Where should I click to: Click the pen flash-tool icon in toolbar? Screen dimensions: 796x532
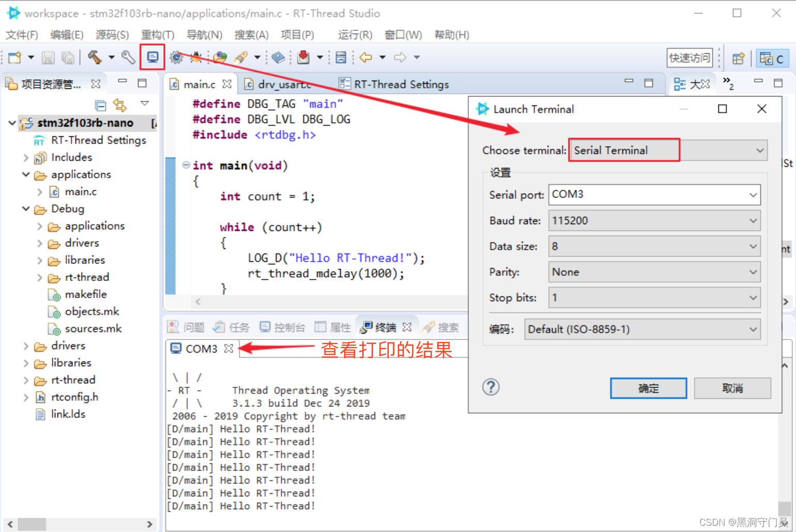(240, 57)
